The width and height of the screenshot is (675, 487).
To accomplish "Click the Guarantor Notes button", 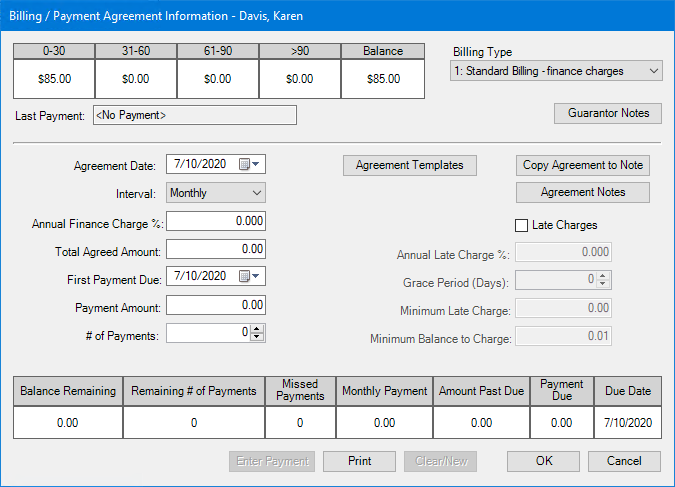I will [x=607, y=114].
